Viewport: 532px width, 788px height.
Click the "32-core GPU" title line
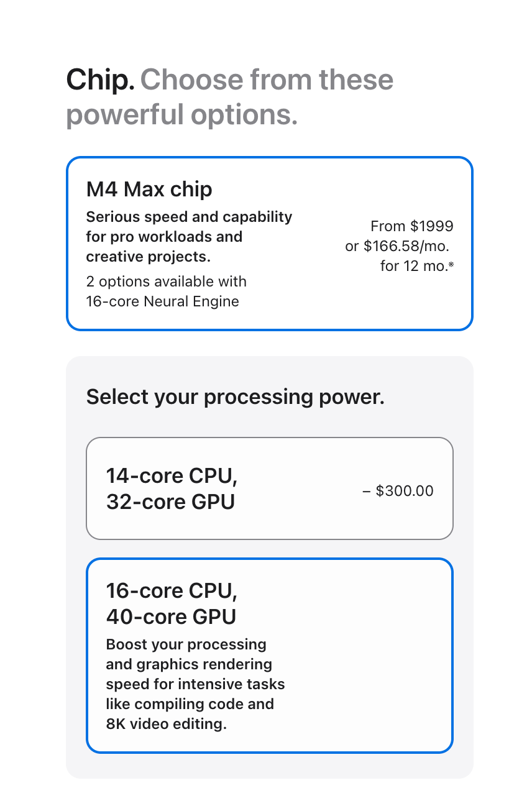pos(171,502)
